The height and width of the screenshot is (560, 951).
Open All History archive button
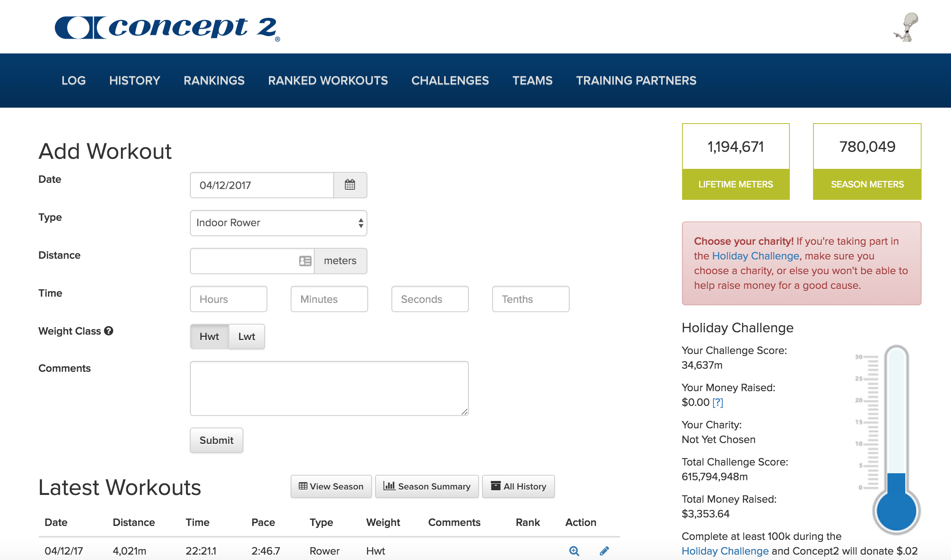point(518,486)
